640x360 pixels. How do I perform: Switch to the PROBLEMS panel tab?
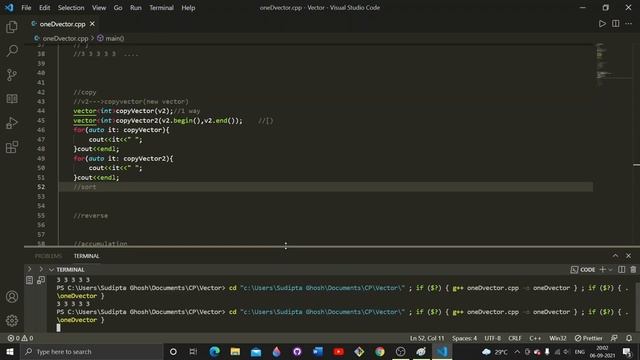tap(49, 256)
